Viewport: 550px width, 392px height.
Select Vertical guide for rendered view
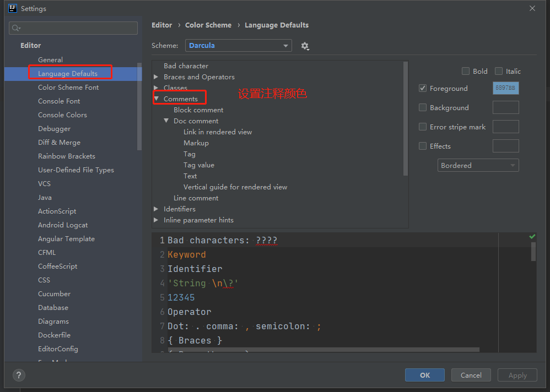click(x=235, y=187)
